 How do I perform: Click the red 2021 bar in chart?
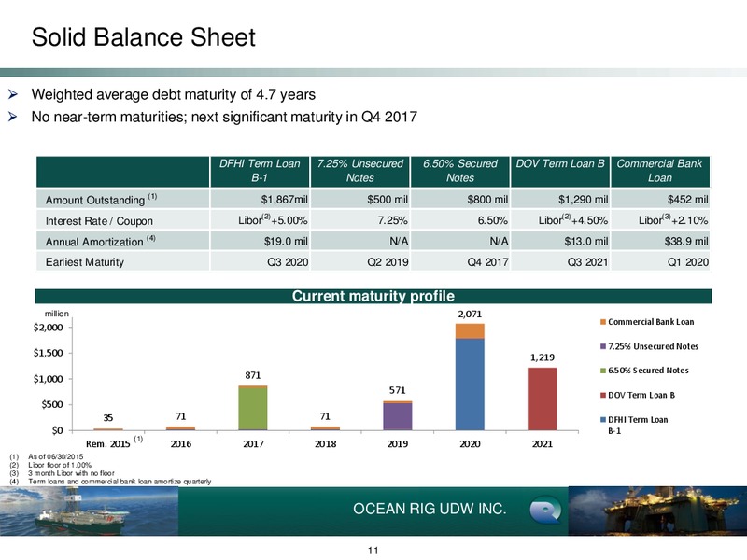(x=543, y=399)
